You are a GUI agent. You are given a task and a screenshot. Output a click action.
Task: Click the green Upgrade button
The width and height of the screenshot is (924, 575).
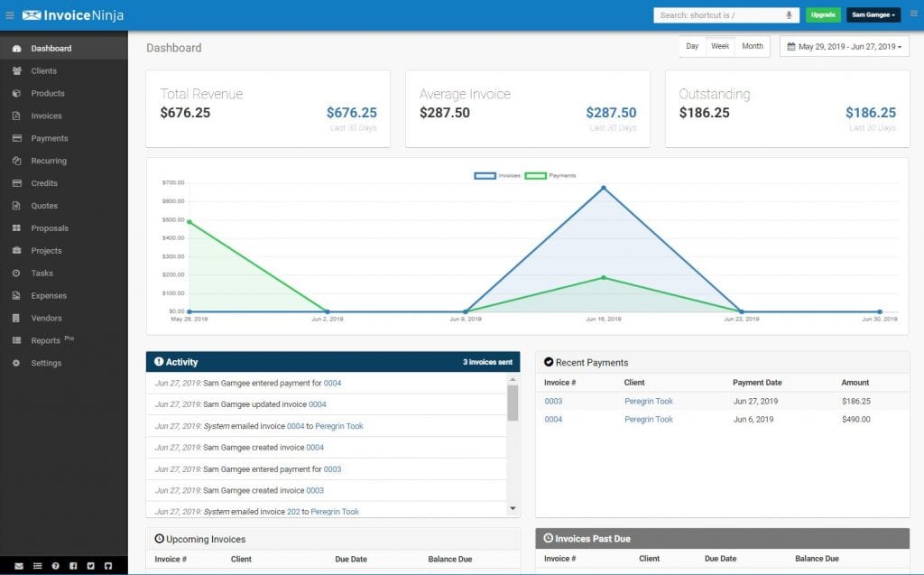click(822, 14)
